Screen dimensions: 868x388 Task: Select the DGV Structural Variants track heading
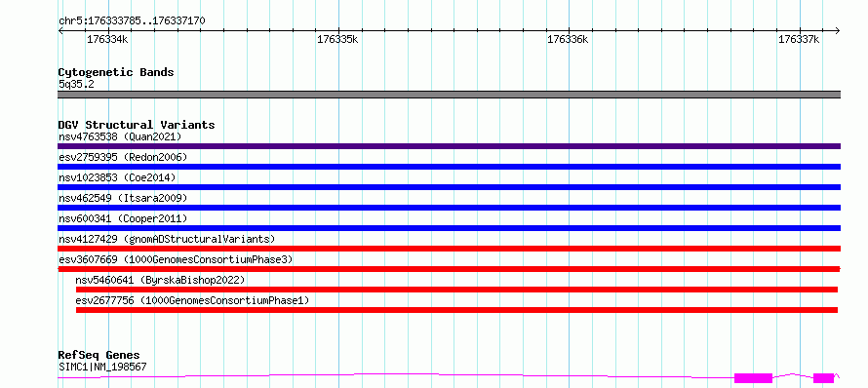click(137, 125)
